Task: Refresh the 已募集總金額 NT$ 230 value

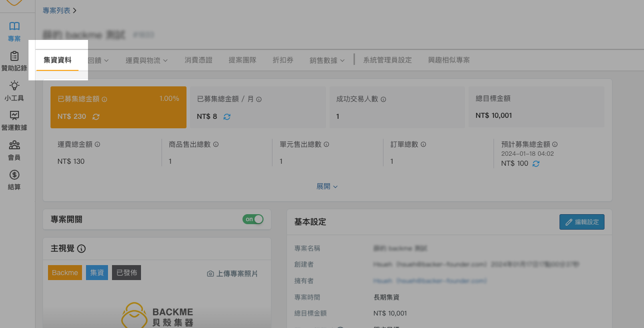Action: pyautogui.click(x=96, y=116)
